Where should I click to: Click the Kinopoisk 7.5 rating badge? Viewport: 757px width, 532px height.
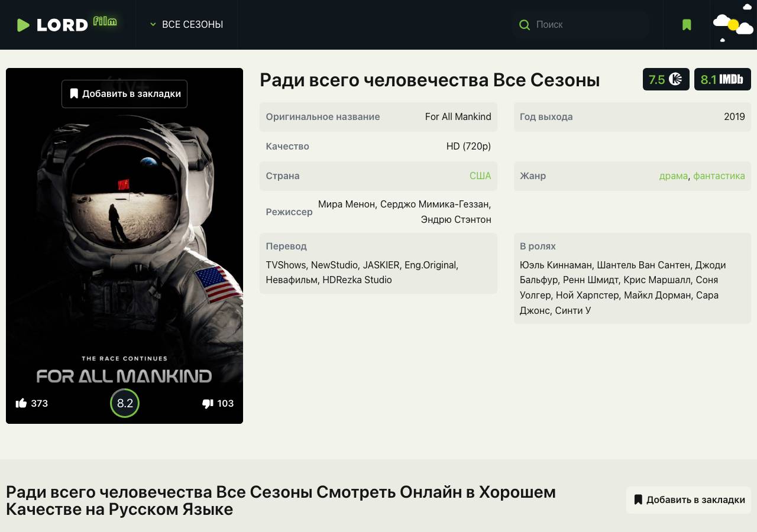click(666, 79)
